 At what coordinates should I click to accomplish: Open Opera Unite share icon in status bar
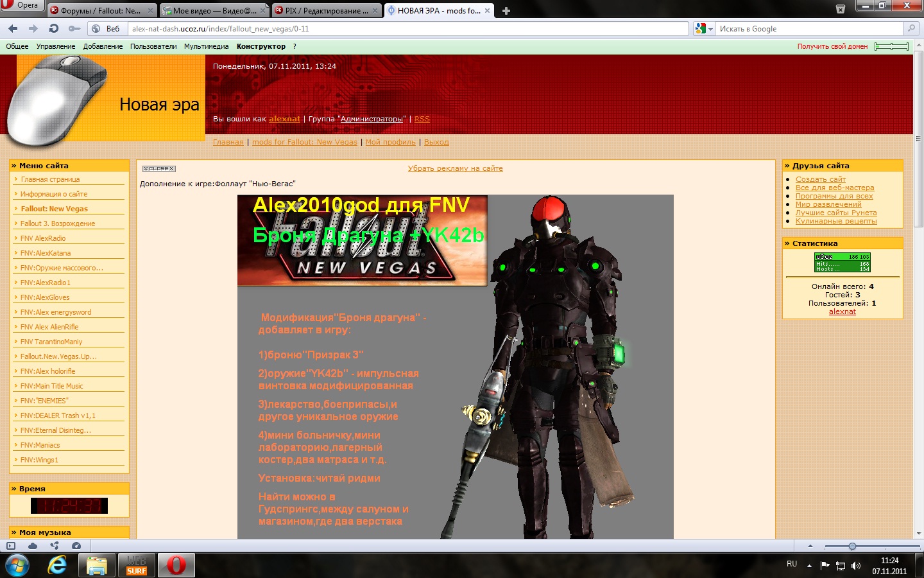click(x=55, y=546)
